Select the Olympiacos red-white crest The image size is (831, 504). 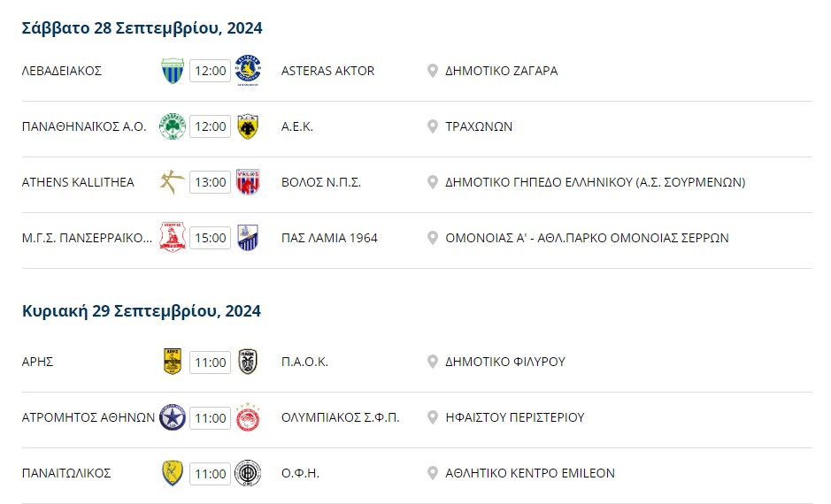point(248,416)
